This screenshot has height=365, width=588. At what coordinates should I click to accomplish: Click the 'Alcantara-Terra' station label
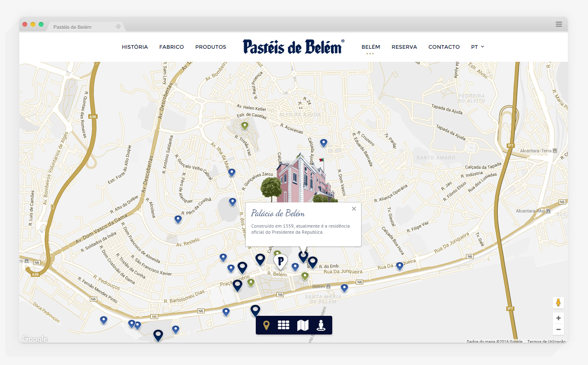536,151
